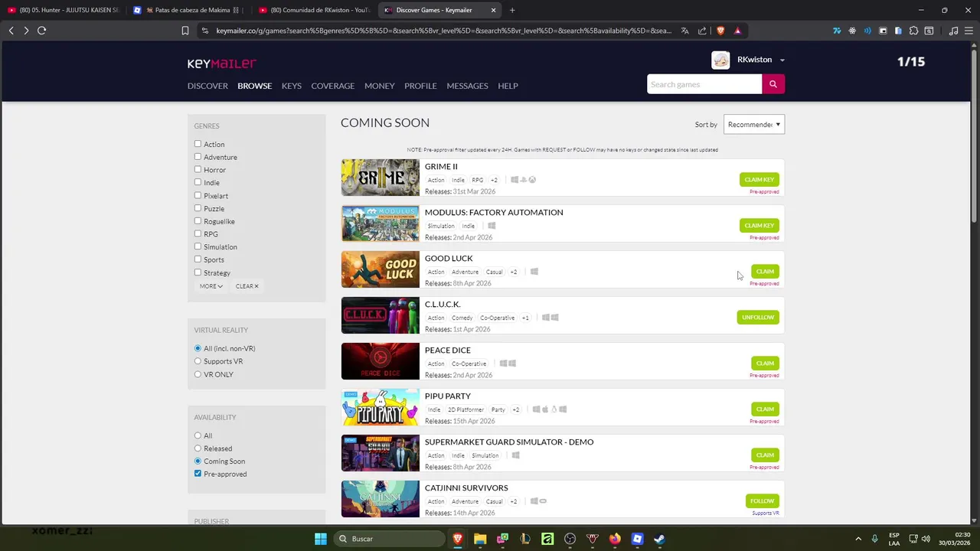Clear genre filters with CLEAR link
The height and width of the screenshot is (551, 980).
pyautogui.click(x=247, y=286)
